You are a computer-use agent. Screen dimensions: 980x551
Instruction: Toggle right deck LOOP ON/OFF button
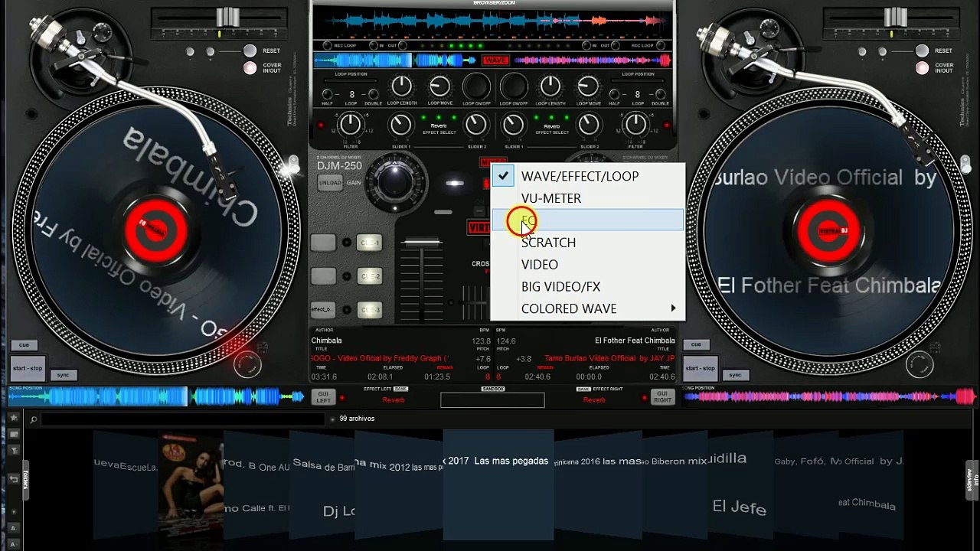(514, 86)
